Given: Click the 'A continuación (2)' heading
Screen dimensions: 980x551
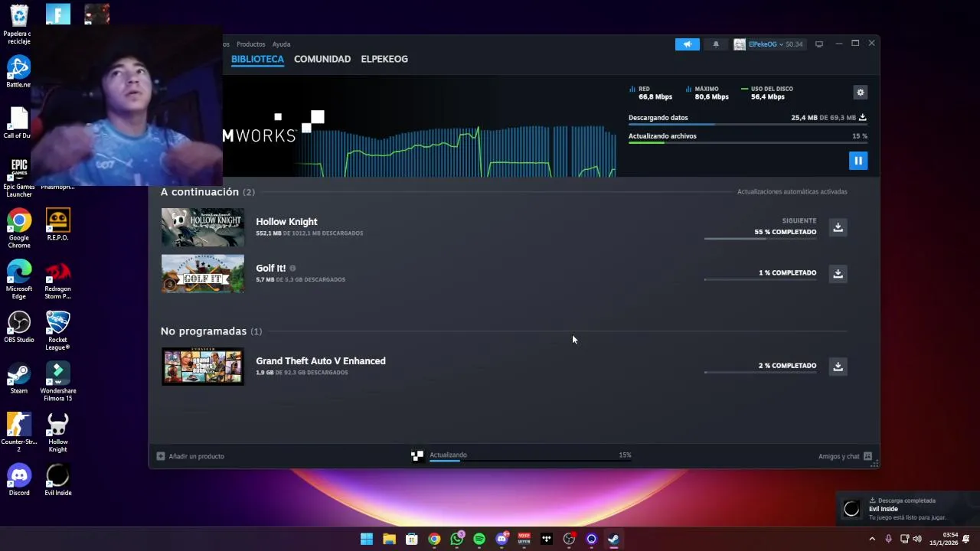Looking at the screenshot, I should [207, 192].
